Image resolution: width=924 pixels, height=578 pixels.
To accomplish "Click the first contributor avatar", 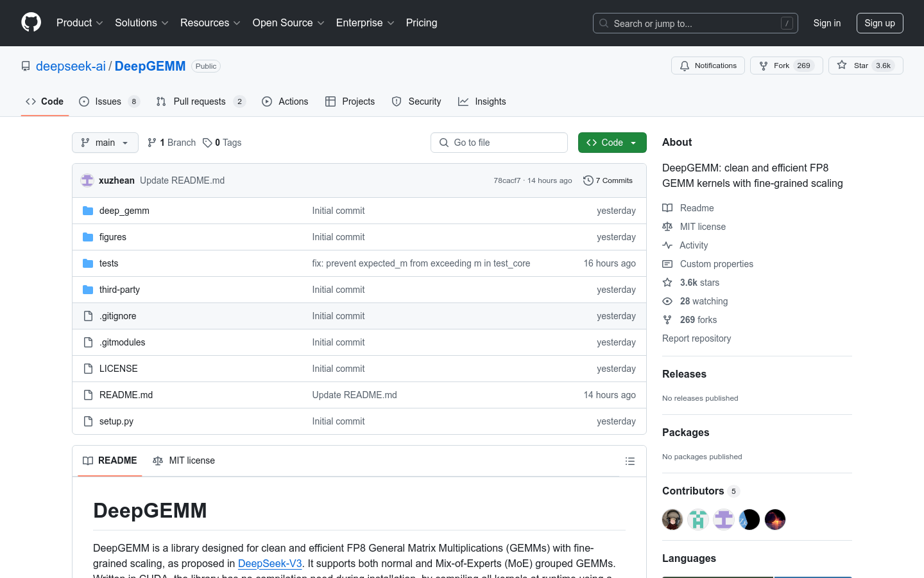I will click(672, 520).
